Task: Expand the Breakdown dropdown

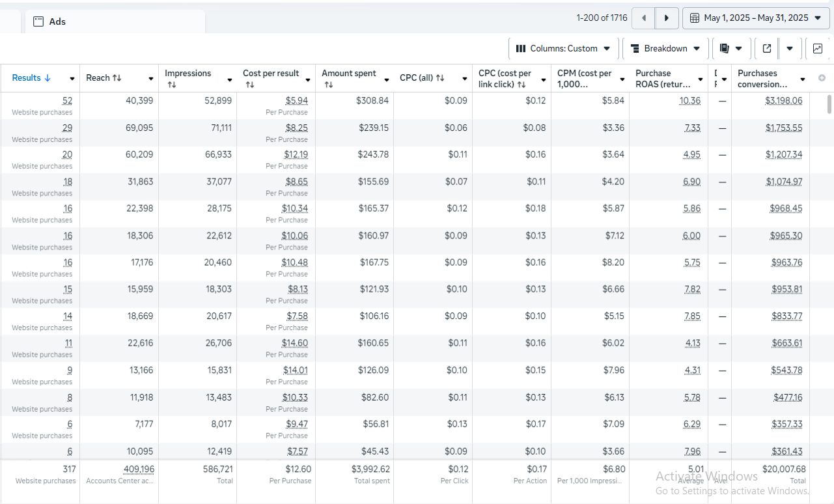Action: pyautogui.click(x=665, y=48)
